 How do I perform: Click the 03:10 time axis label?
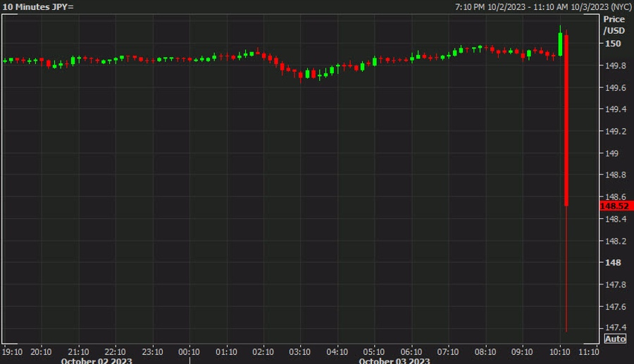click(300, 352)
